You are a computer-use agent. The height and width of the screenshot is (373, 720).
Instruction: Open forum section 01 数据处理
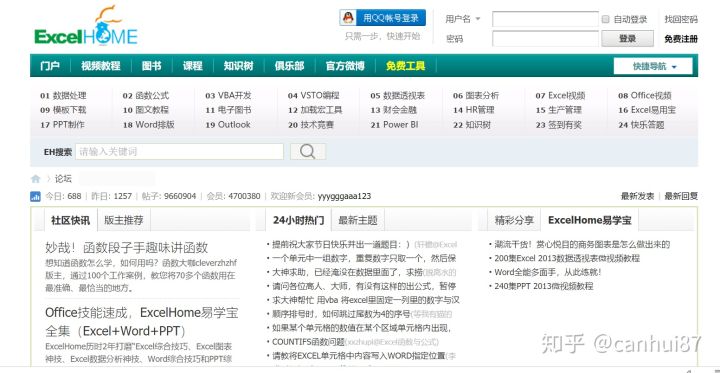pos(63,96)
